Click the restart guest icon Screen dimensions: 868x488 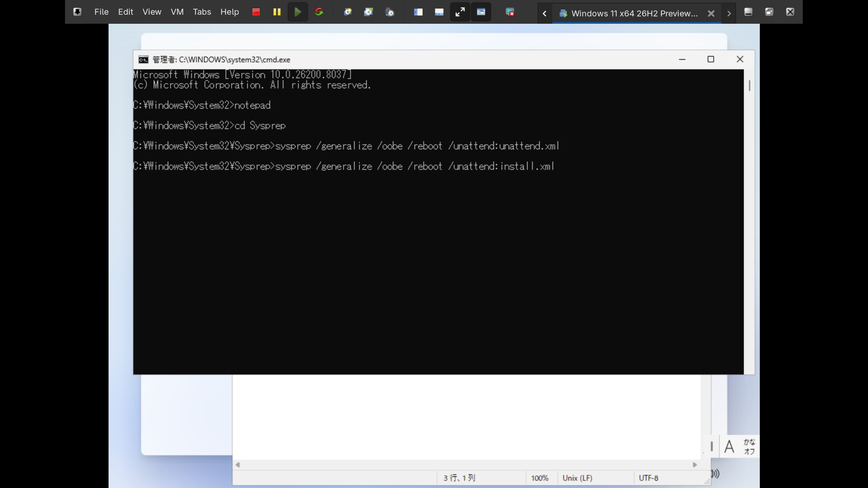coord(319,12)
